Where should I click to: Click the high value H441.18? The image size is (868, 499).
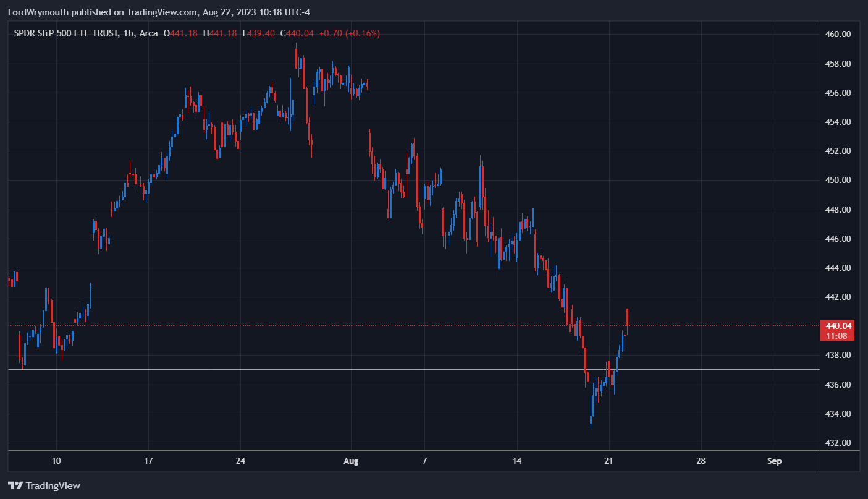(x=220, y=33)
